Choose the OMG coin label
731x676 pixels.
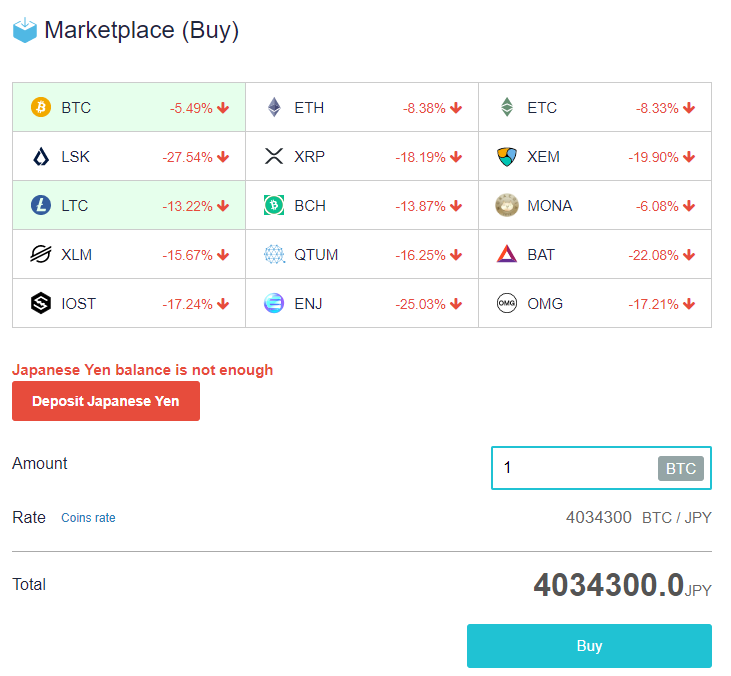point(545,304)
